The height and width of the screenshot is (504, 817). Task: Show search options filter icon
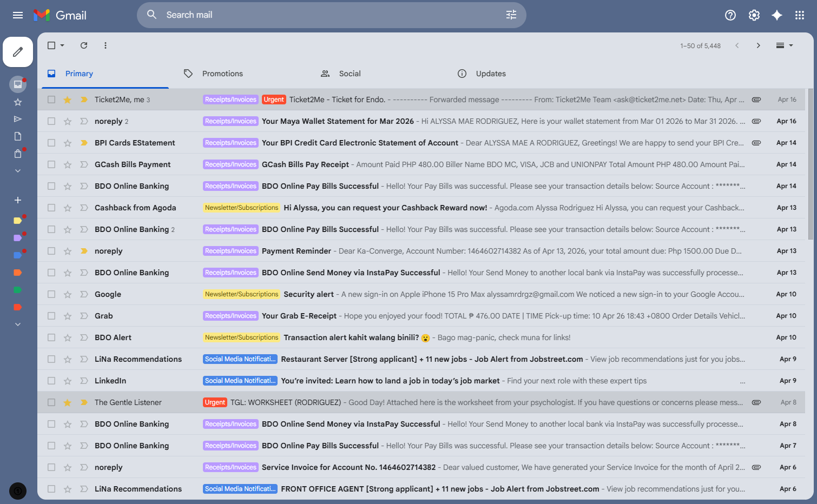(x=511, y=15)
